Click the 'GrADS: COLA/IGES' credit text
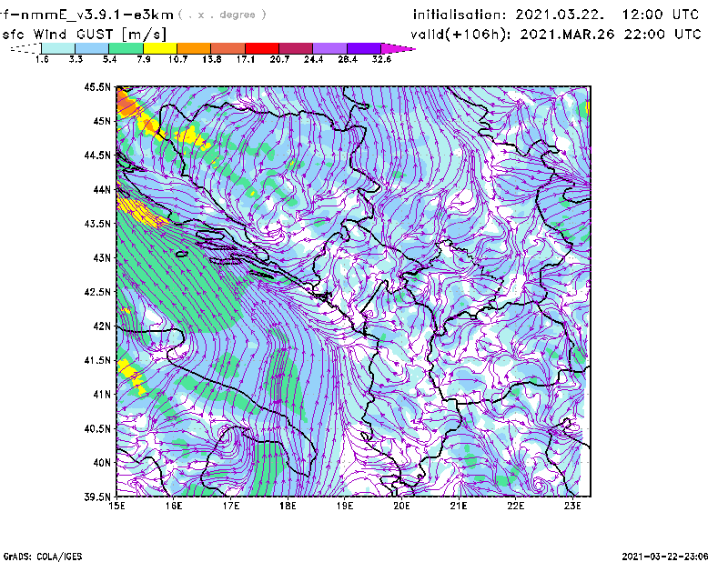Viewport: 728px width, 562px height. tap(43, 557)
